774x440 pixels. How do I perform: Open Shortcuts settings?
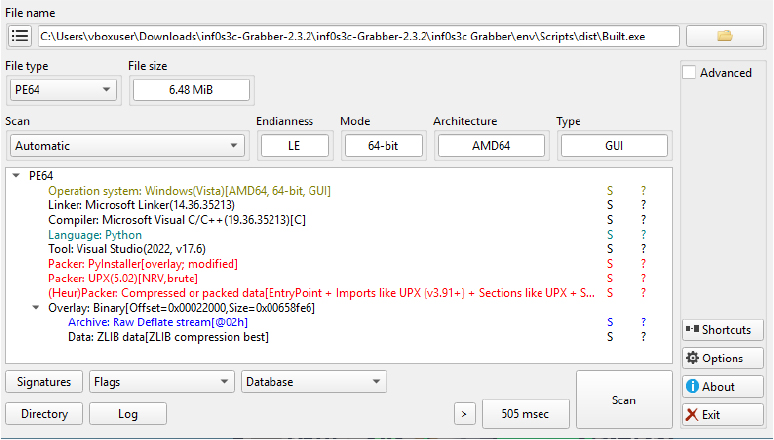[723, 329]
